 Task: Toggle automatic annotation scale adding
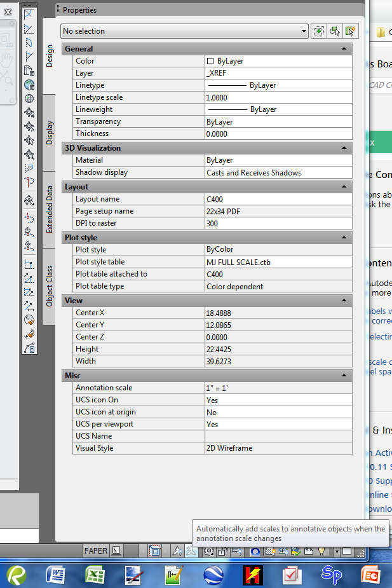coord(191,551)
